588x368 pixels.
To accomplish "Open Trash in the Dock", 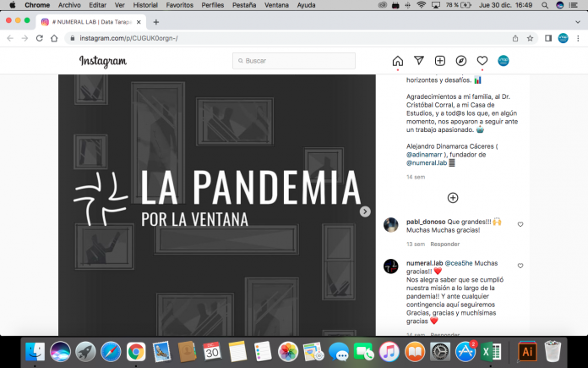I will point(553,352).
